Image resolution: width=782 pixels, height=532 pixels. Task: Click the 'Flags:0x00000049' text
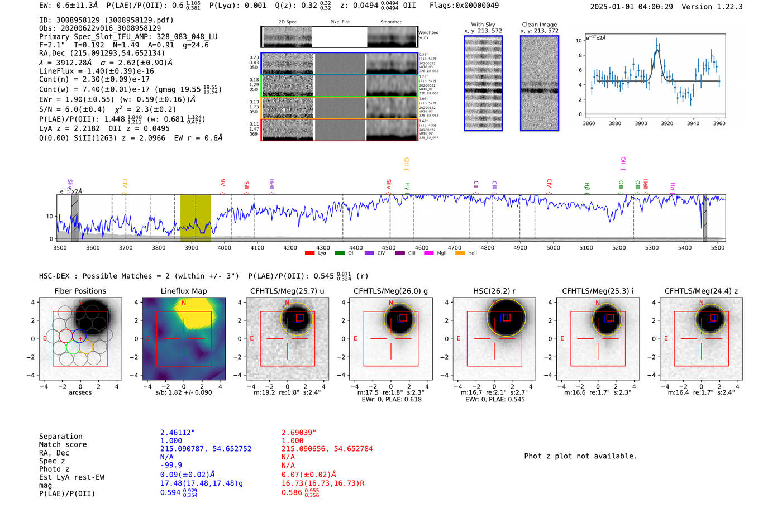pos(464,6)
